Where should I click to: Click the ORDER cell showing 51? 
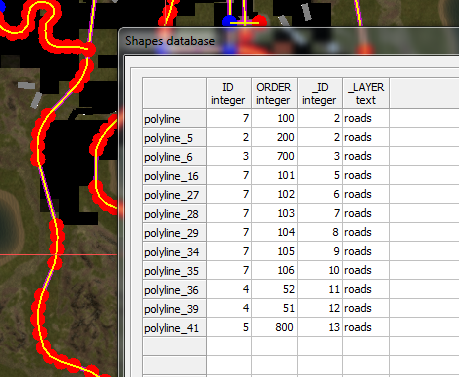[274, 308]
